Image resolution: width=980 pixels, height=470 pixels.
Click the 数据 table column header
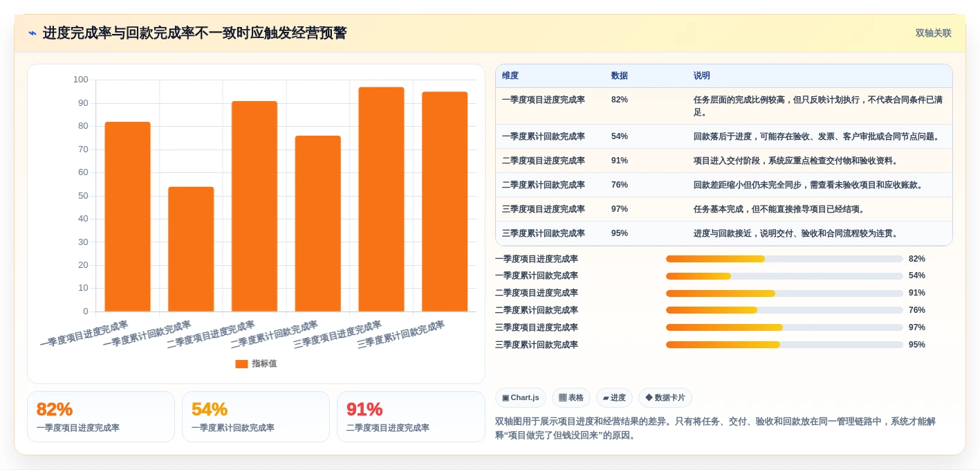[x=620, y=76]
